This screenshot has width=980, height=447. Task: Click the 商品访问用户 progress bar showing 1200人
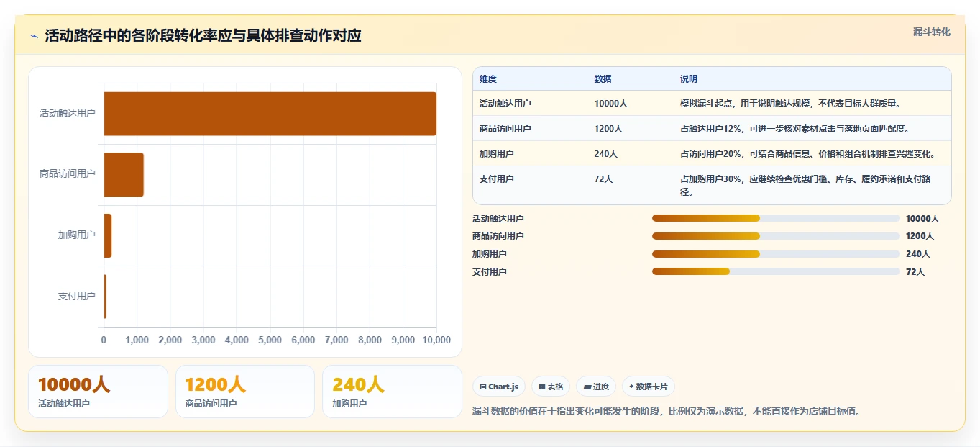pyautogui.click(x=776, y=236)
